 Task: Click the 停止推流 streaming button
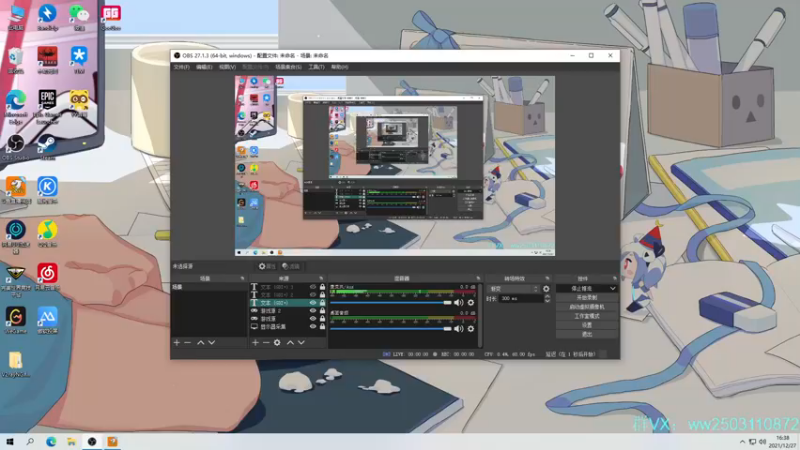coord(582,289)
